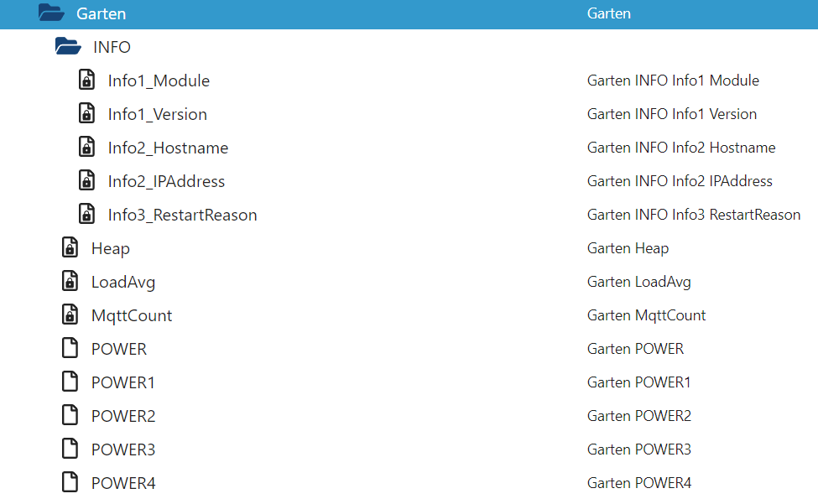Click the locked file icon beside Info3_RestartReason
The width and height of the screenshot is (818, 504).
pyautogui.click(x=86, y=215)
